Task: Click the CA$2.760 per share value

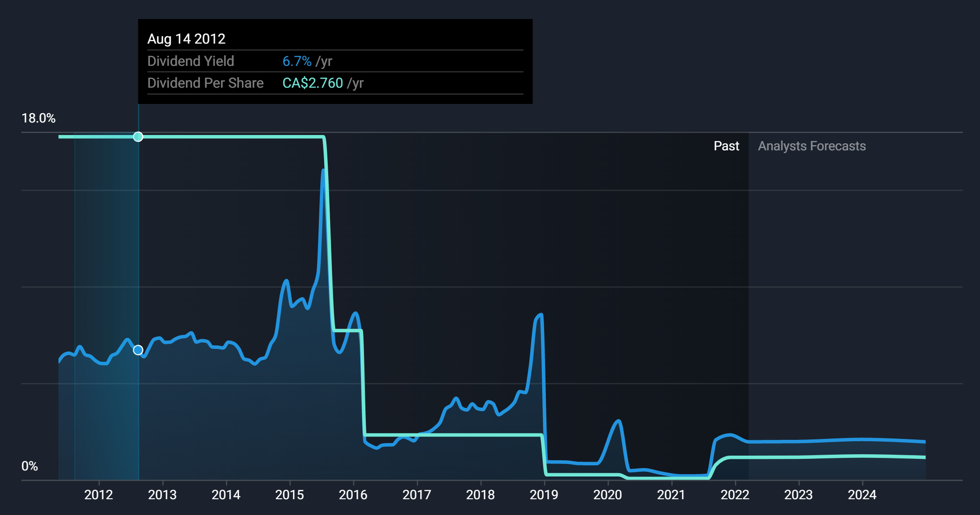Action: 312,83
